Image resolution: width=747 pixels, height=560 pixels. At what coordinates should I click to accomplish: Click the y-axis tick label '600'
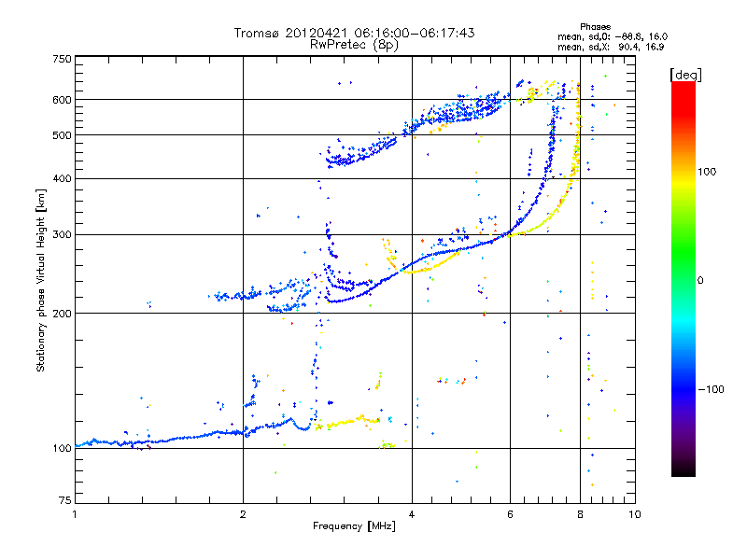click(x=62, y=100)
